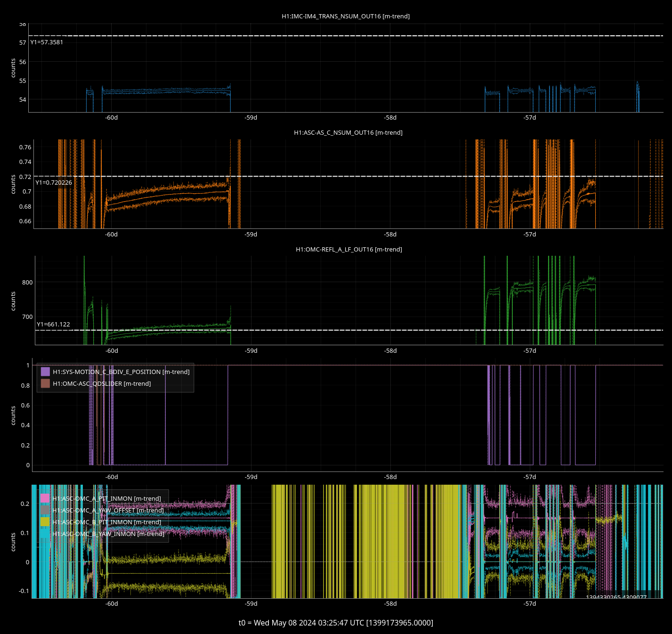Click the Y1=0.720226 cursor label
This screenshot has width=672, height=634.
[x=54, y=183]
